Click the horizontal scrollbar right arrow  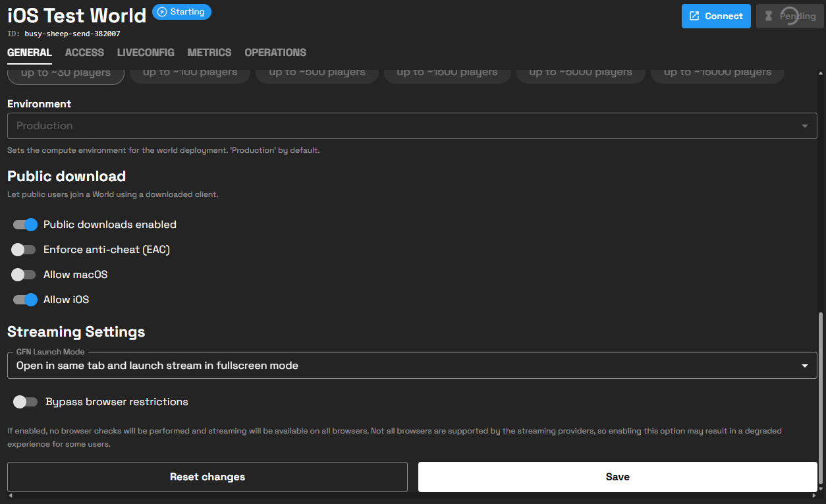tap(814, 495)
